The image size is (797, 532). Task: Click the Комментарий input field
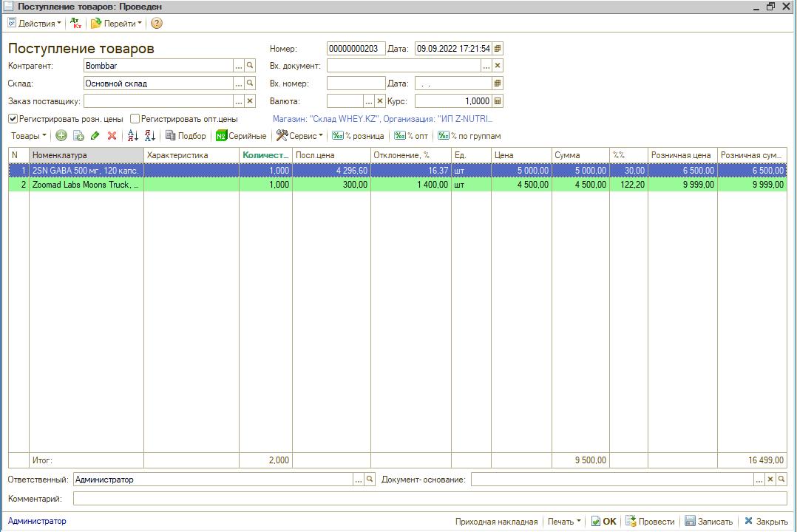429,499
